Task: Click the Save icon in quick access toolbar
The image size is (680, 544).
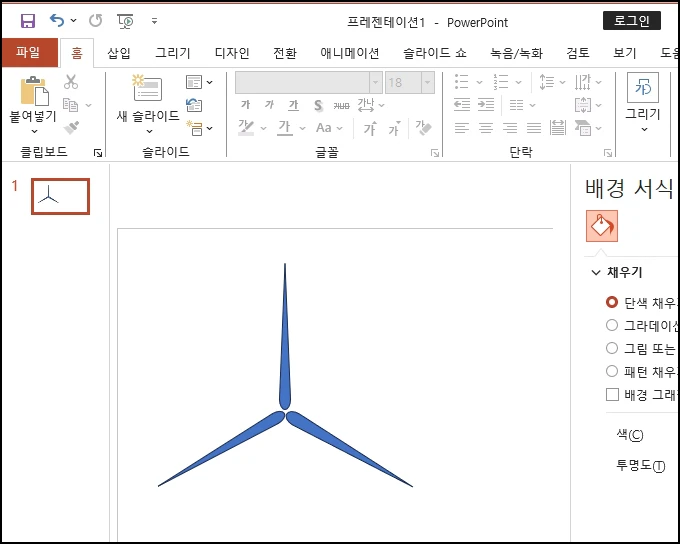Action: coord(28,20)
